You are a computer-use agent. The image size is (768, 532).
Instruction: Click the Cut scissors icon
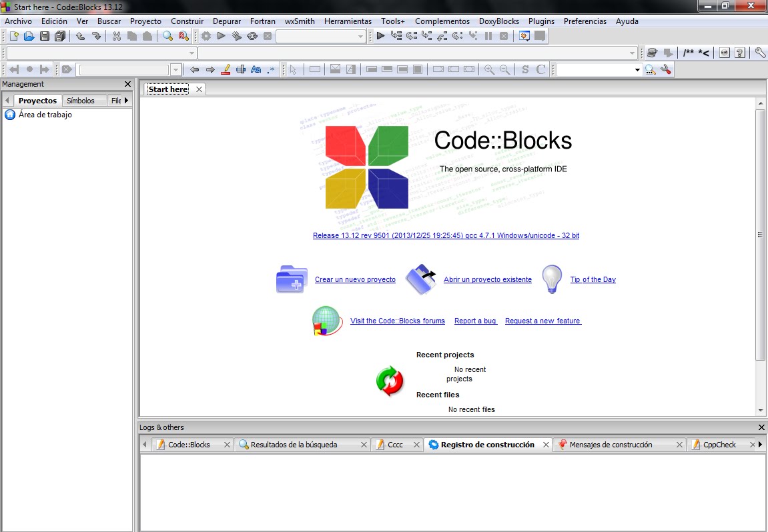pos(117,36)
